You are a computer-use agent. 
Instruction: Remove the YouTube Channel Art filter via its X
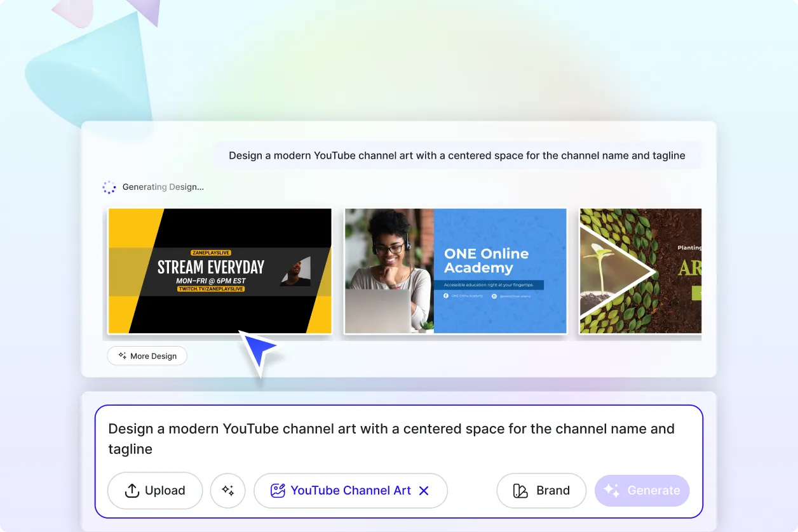424,490
